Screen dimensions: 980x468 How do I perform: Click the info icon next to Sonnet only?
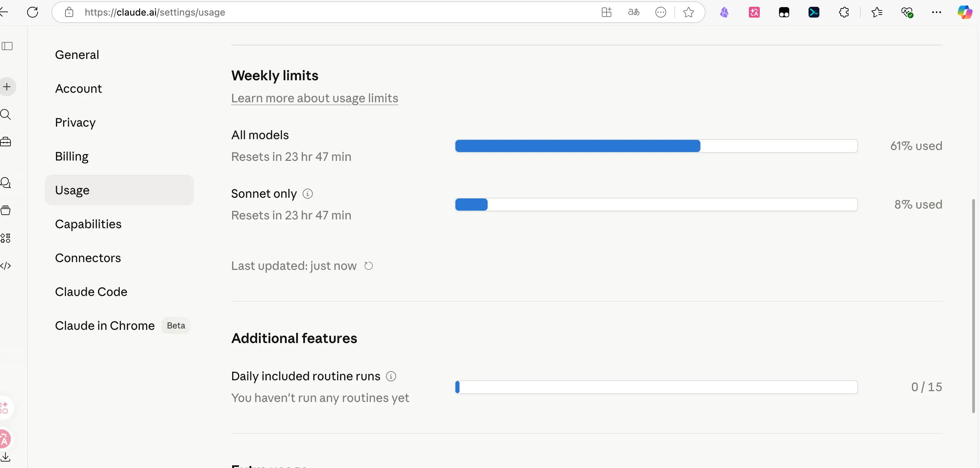click(307, 194)
